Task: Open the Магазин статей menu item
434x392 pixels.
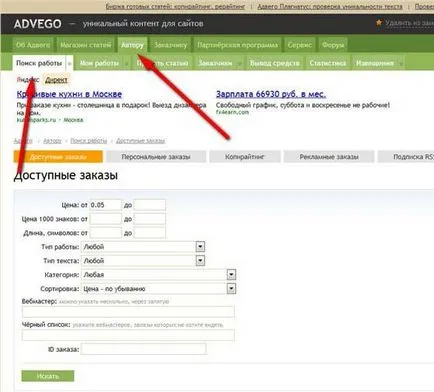Action: 85,45
